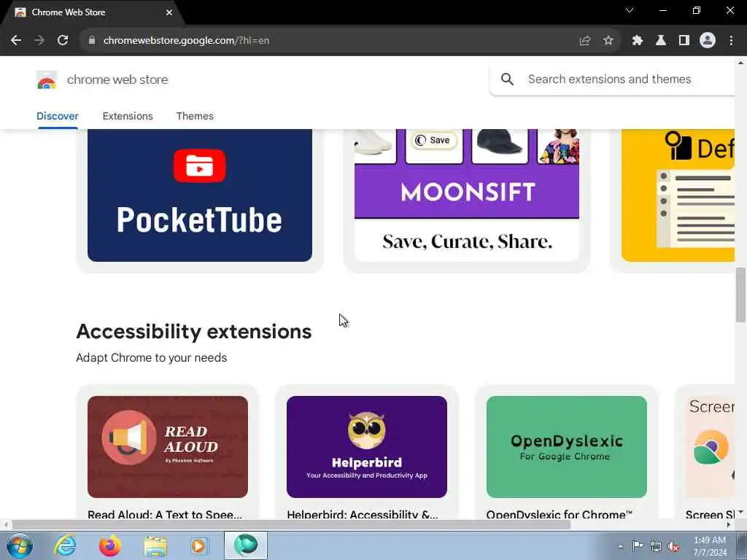Viewport: 747px width, 560px height.
Task: Open Windows Explorer from taskbar
Action: (155, 545)
